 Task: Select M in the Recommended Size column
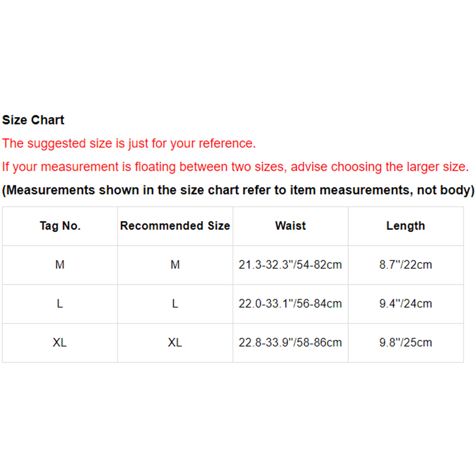175,264
